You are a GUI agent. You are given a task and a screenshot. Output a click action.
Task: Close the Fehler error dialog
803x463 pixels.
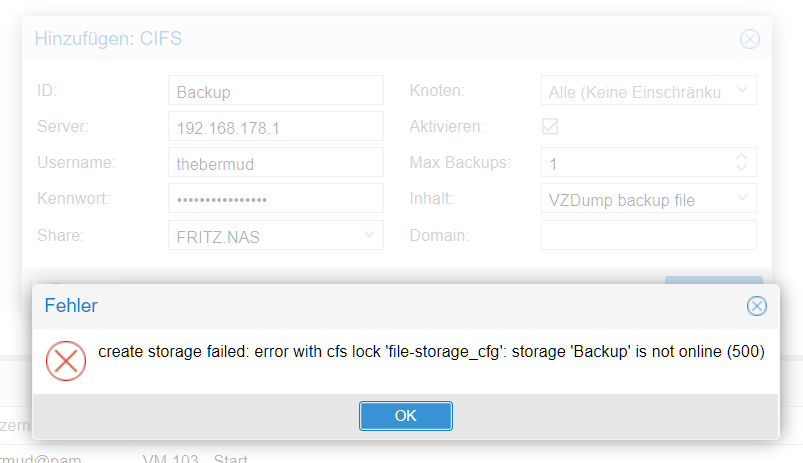[756, 306]
